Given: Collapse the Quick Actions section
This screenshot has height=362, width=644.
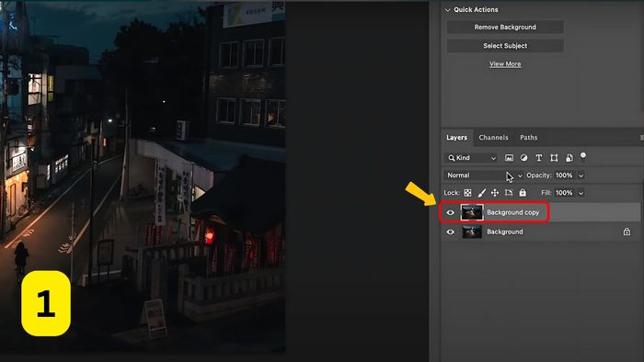Looking at the screenshot, I should tap(448, 10).
